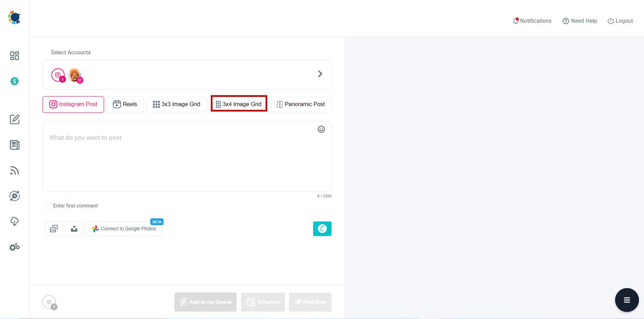Click the Unsplash stock photo icon
The width and height of the screenshot is (644, 319).
[74, 229]
